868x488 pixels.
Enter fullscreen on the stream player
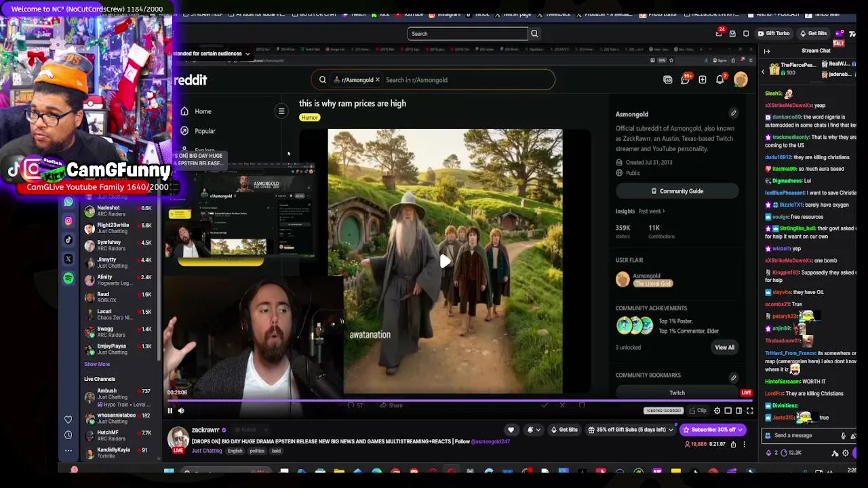(x=749, y=411)
